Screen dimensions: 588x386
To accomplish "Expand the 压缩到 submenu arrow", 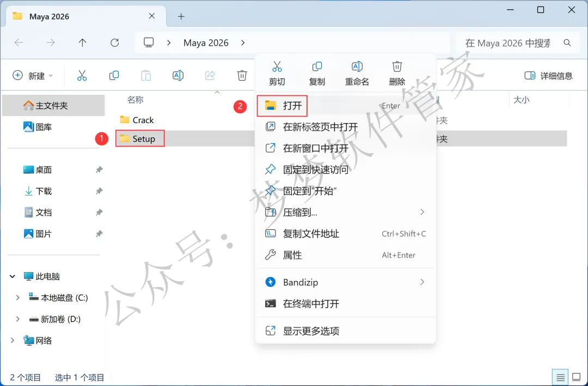I will [422, 212].
